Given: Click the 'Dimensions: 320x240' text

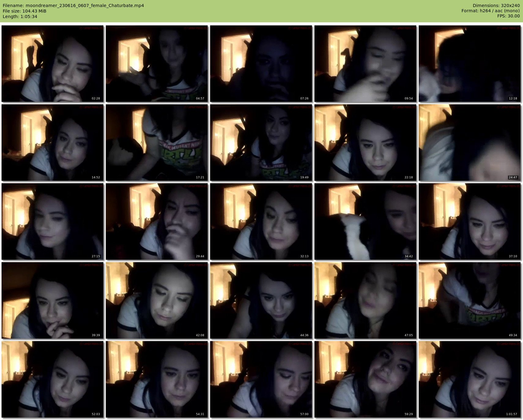Looking at the screenshot, I should (x=496, y=6).
